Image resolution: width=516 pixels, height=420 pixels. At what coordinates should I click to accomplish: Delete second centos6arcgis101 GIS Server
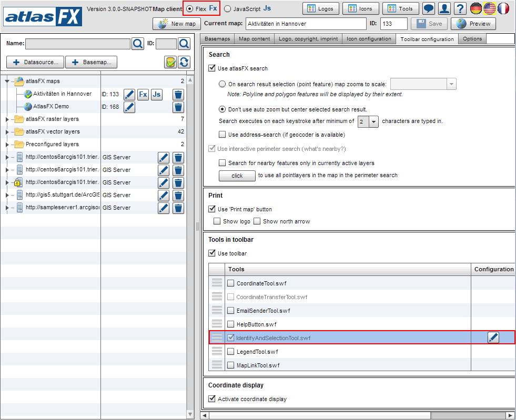pos(178,170)
